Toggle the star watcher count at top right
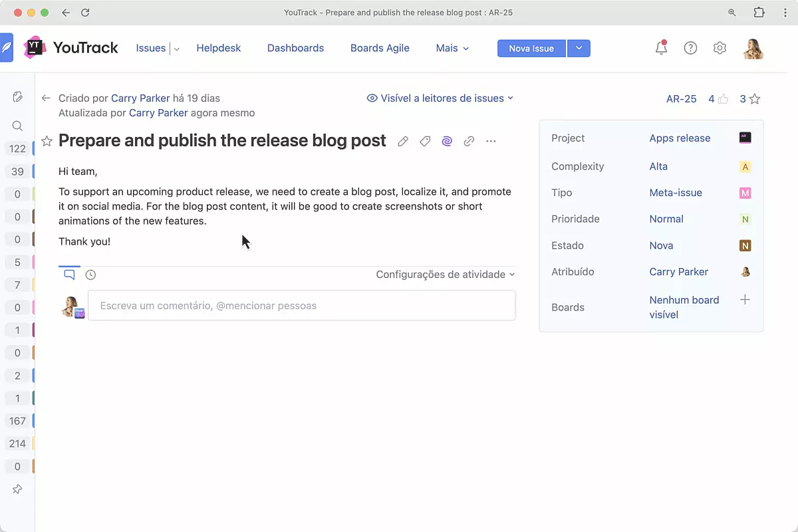The image size is (798, 532). click(754, 99)
